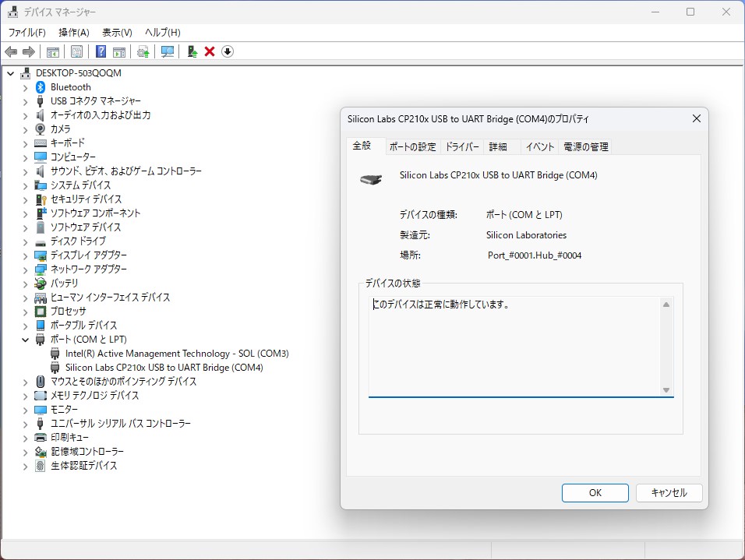Click the マウス pointing device icon
The width and height of the screenshot is (745, 560).
click(x=41, y=382)
